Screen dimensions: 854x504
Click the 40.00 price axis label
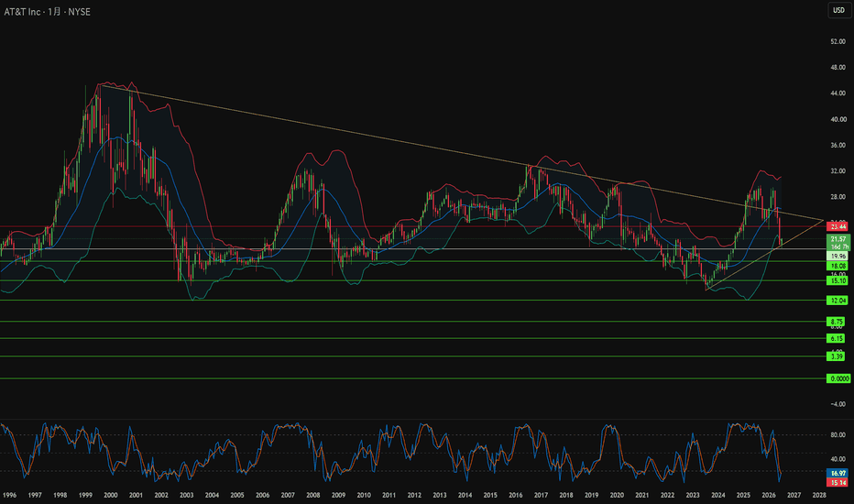(x=838, y=119)
